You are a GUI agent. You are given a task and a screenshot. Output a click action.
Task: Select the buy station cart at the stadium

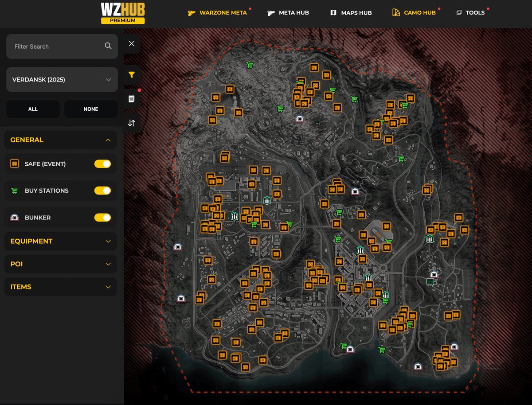click(389, 242)
